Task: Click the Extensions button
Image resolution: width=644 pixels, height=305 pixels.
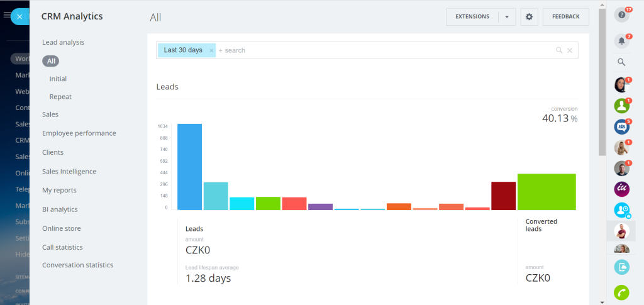Action: pyautogui.click(x=472, y=17)
